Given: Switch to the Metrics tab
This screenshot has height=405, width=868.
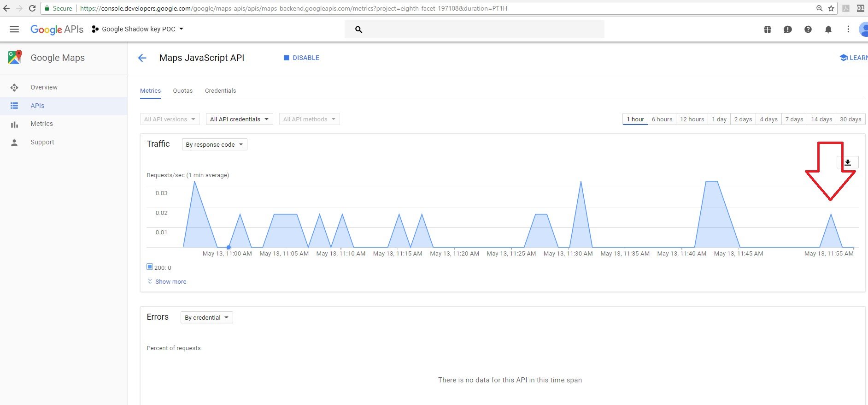Looking at the screenshot, I should [x=150, y=91].
